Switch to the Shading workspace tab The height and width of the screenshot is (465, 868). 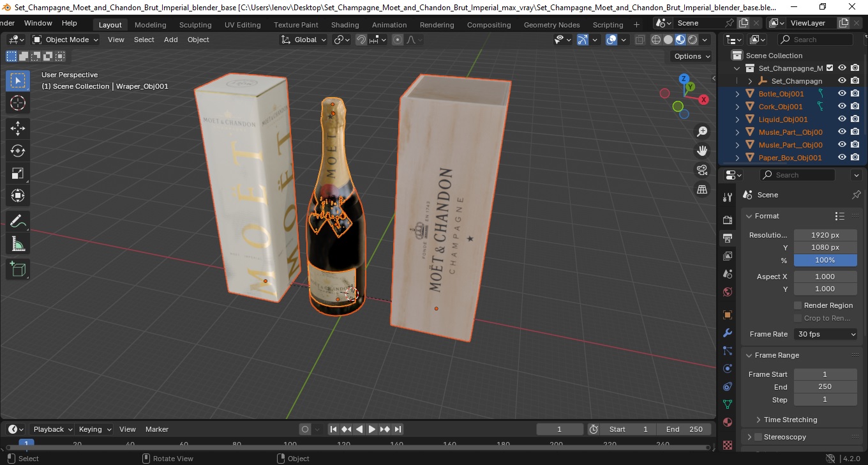pyautogui.click(x=345, y=25)
